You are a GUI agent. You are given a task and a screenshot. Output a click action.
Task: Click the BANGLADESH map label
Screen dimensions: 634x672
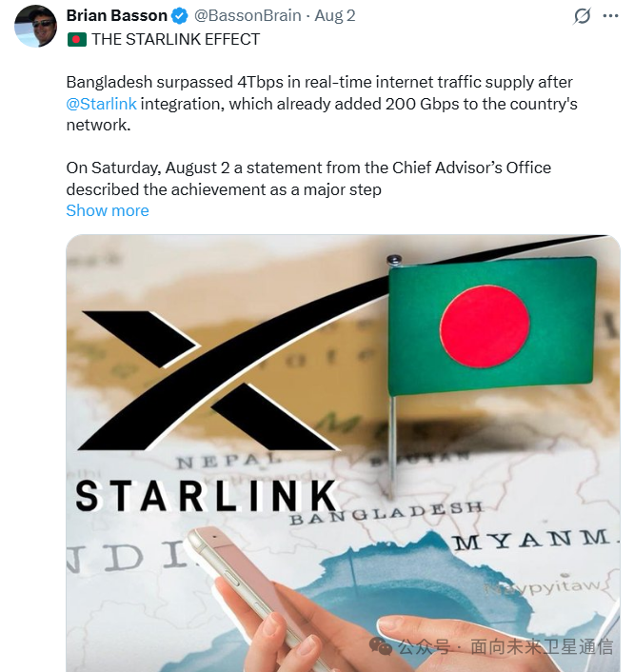point(386,513)
